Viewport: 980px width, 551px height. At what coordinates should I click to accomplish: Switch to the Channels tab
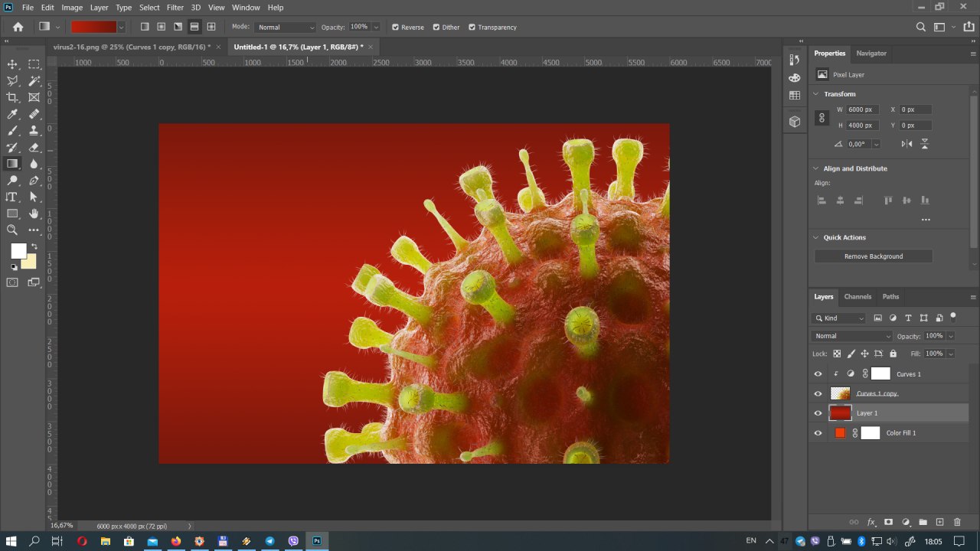coord(857,297)
